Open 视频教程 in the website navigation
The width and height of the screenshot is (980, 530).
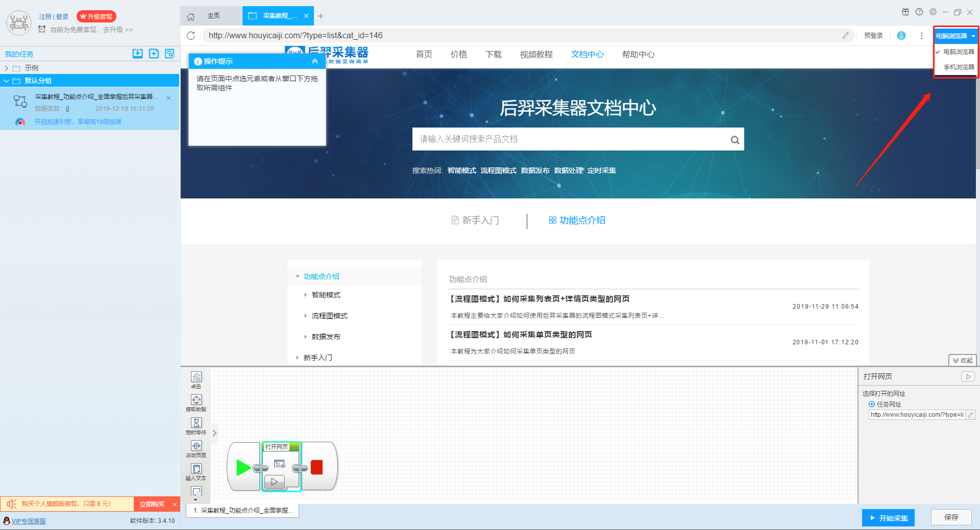[536, 55]
